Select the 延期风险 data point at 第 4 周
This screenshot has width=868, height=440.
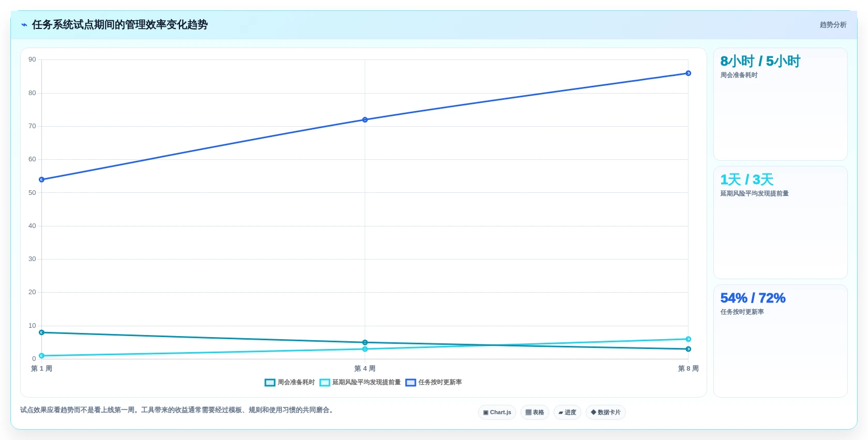[365, 350]
